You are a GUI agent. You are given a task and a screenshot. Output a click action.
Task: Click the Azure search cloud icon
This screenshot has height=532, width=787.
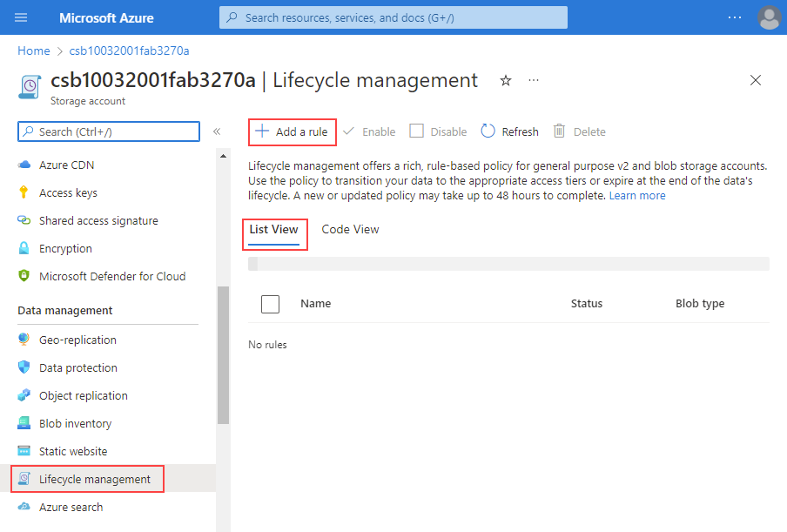tap(24, 507)
